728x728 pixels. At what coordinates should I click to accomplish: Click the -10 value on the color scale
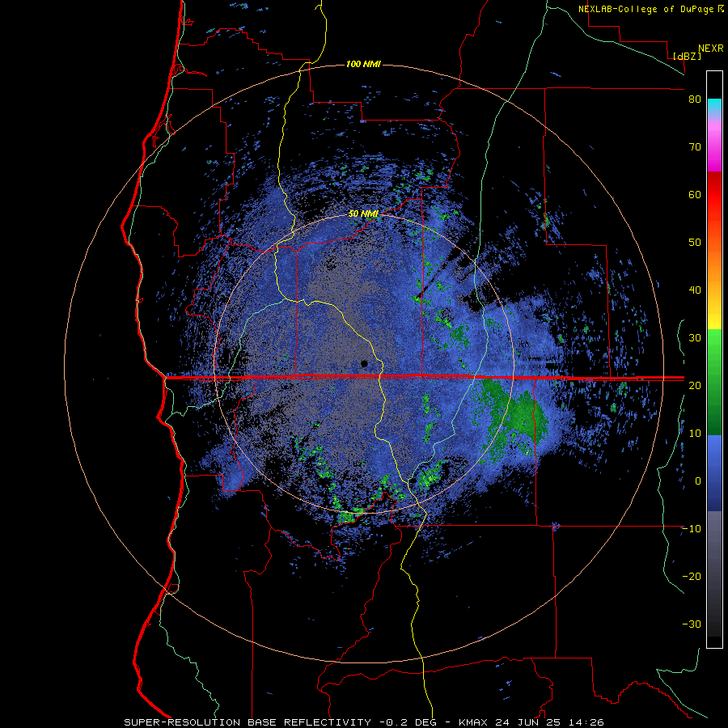click(x=692, y=529)
